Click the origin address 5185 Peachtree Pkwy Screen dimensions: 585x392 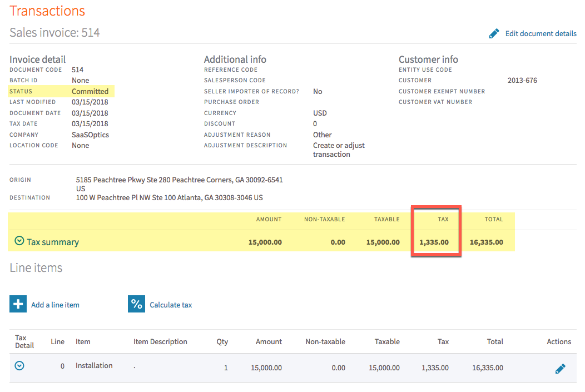[x=180, y=184]
